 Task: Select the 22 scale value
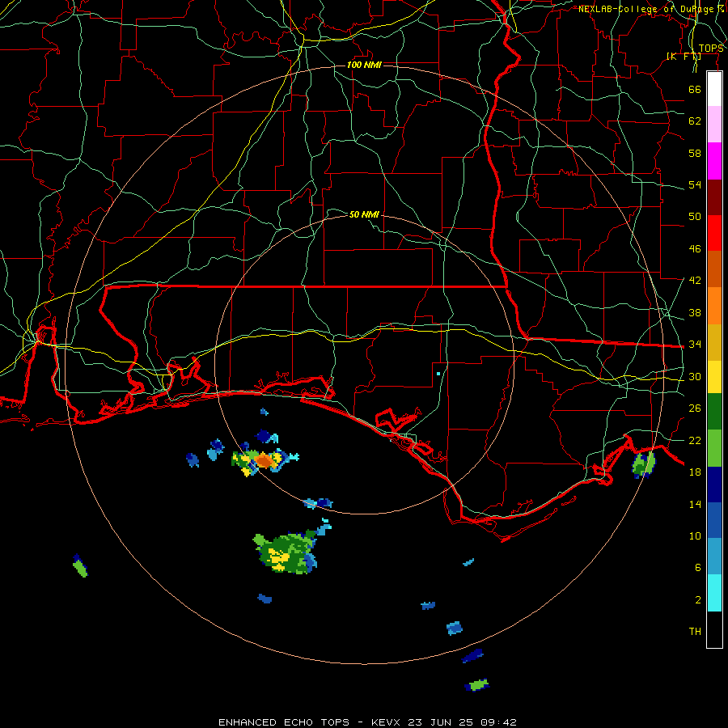coord(695,440)
